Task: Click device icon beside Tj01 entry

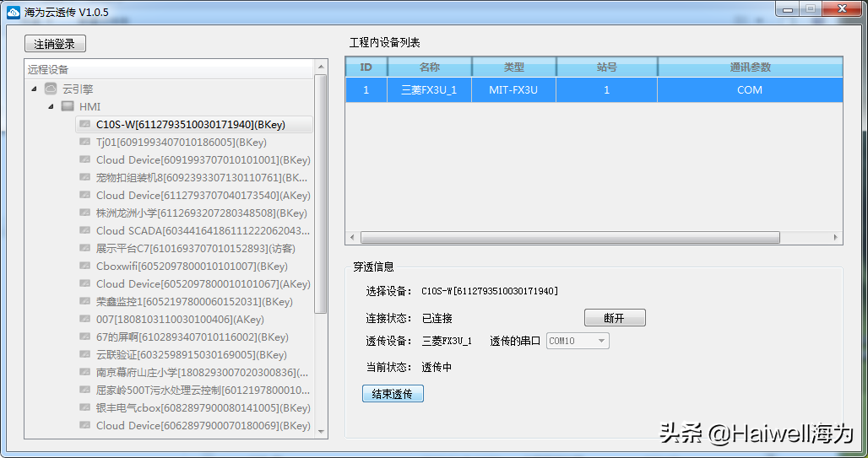Action: [x=84, y=142]
